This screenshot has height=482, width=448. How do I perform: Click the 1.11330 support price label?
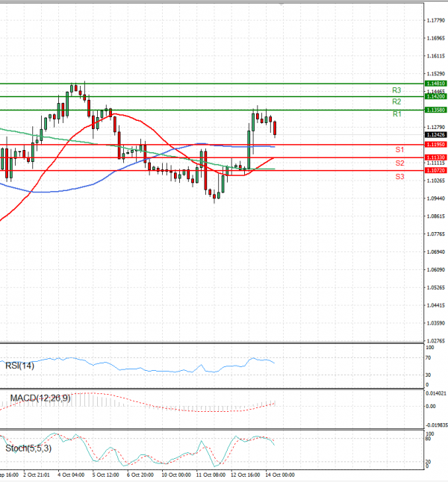pos(435,157)
